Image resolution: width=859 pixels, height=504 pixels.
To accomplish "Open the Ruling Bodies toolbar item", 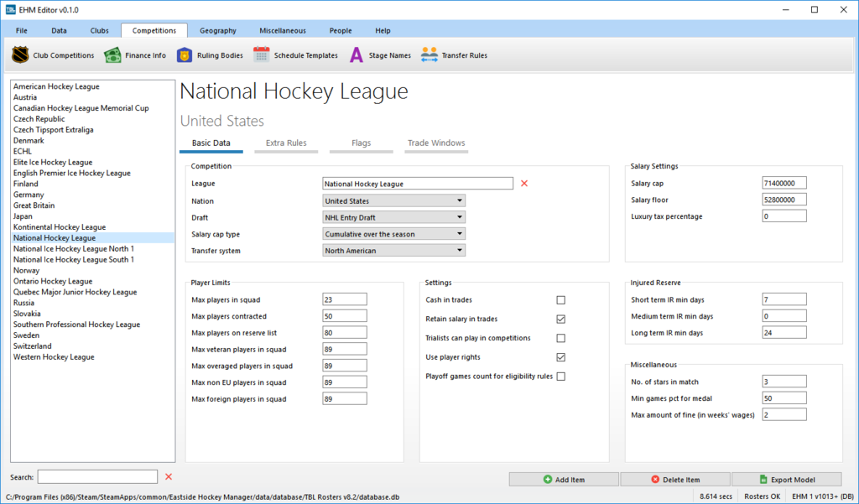I will 210,55.
